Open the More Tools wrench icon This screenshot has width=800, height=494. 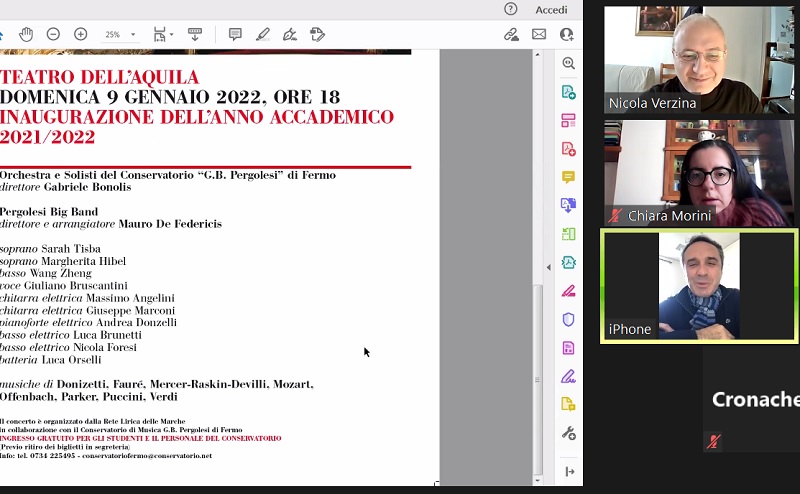(x=568, y=433)
